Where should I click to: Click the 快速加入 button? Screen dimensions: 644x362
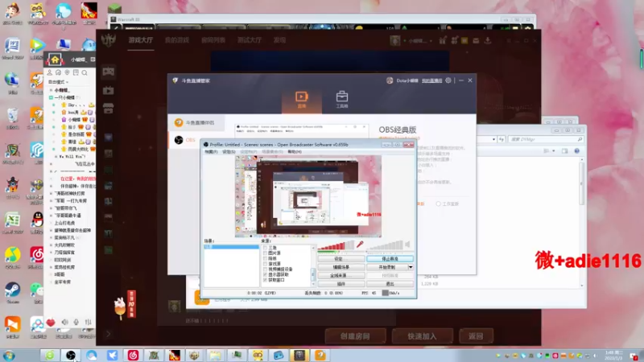coord(422,336)
